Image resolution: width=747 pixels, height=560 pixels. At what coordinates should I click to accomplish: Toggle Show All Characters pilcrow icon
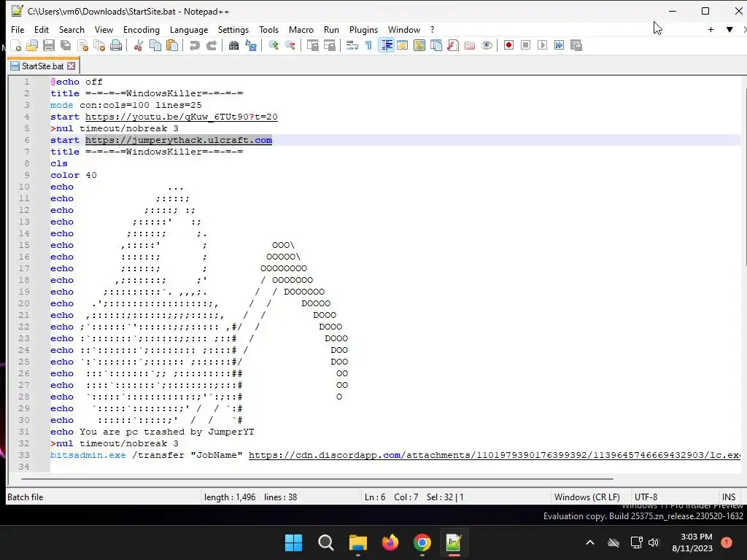368,46
